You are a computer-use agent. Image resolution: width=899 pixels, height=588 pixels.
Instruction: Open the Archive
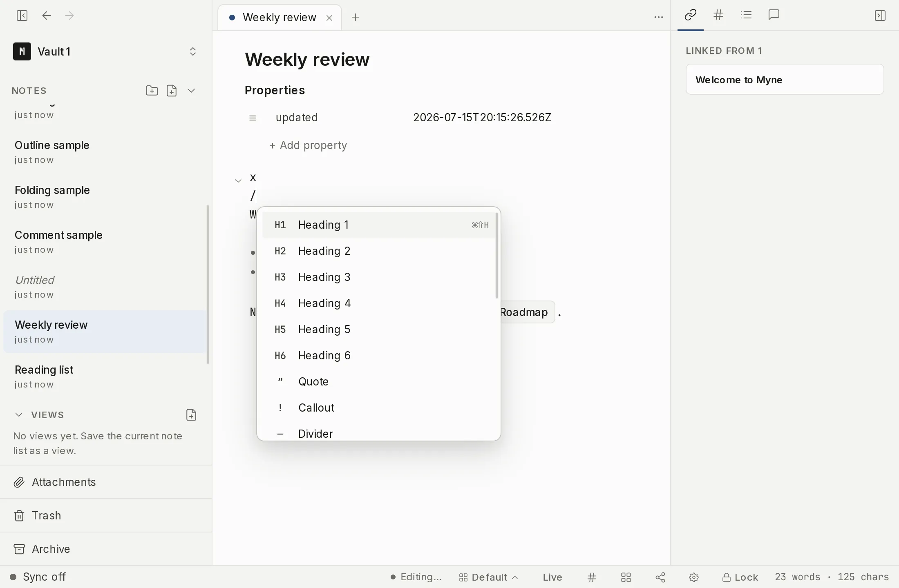[x=106, y=549]
